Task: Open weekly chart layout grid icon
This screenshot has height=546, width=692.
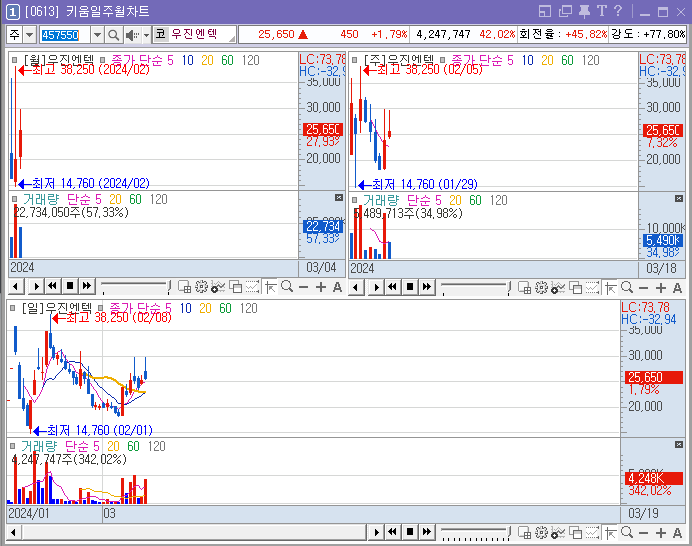Action: pyautogui.click(x=524, y=288)
